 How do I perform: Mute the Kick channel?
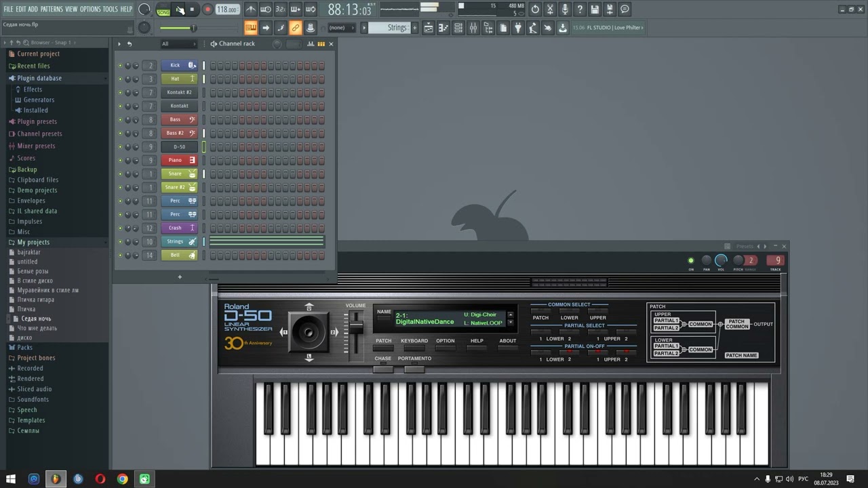tap(121, 65)
